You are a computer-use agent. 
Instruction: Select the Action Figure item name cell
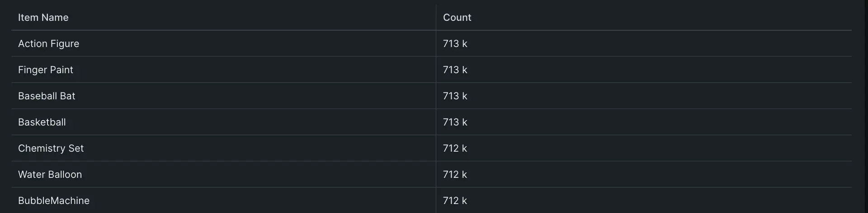(x=49, y=44)
